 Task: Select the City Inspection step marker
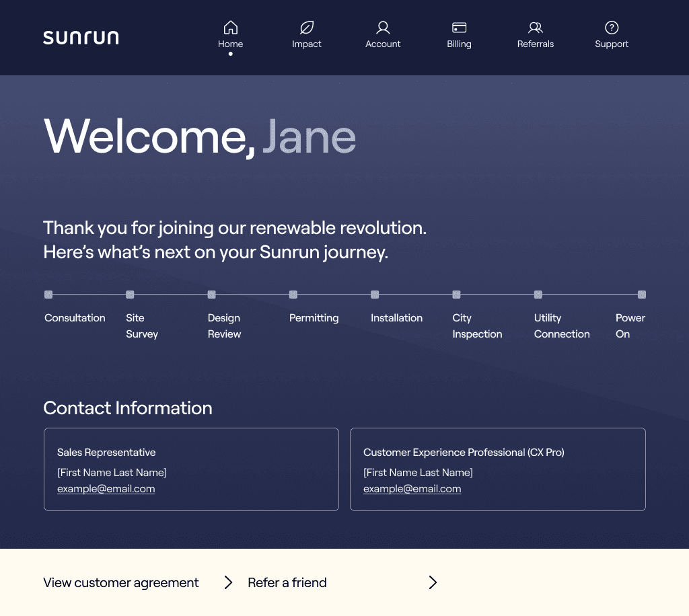coord(457,295)
